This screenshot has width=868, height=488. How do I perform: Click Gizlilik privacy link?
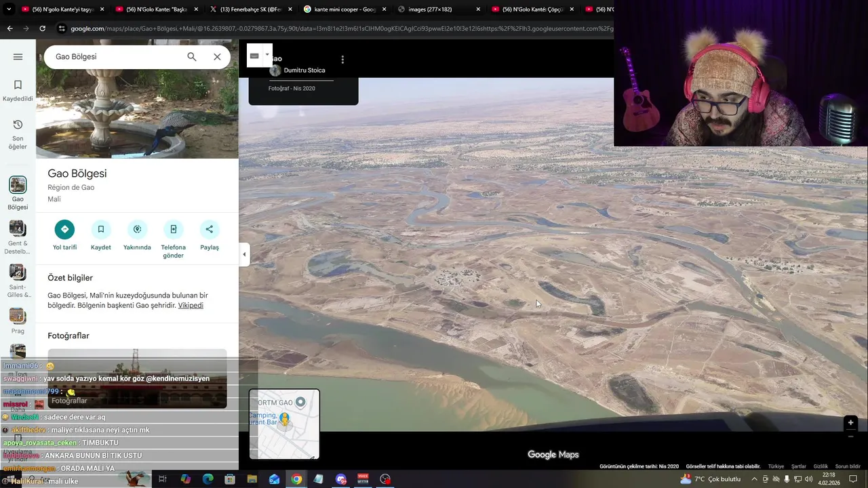coord(821,467)
